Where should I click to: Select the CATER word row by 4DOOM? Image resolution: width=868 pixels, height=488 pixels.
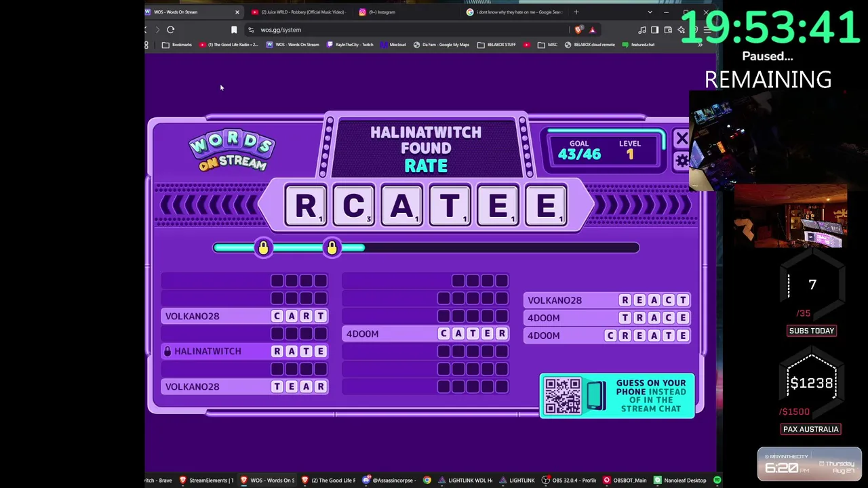(x=426, y=333)
